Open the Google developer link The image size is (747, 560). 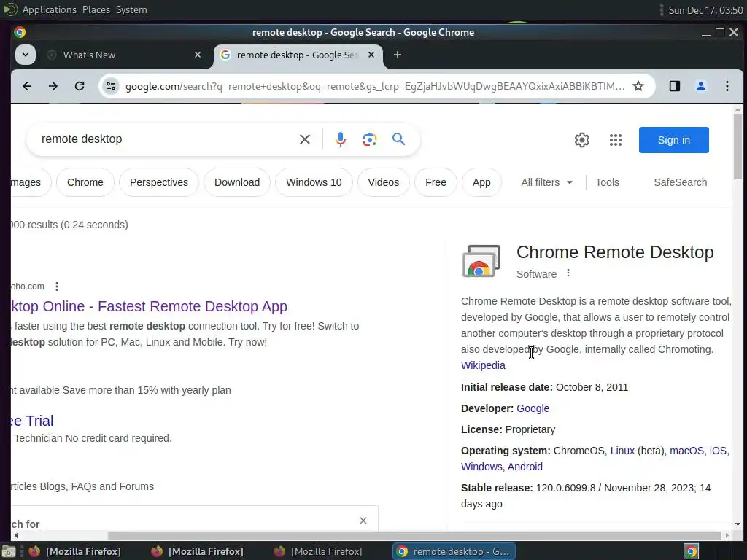pos(533,408)
